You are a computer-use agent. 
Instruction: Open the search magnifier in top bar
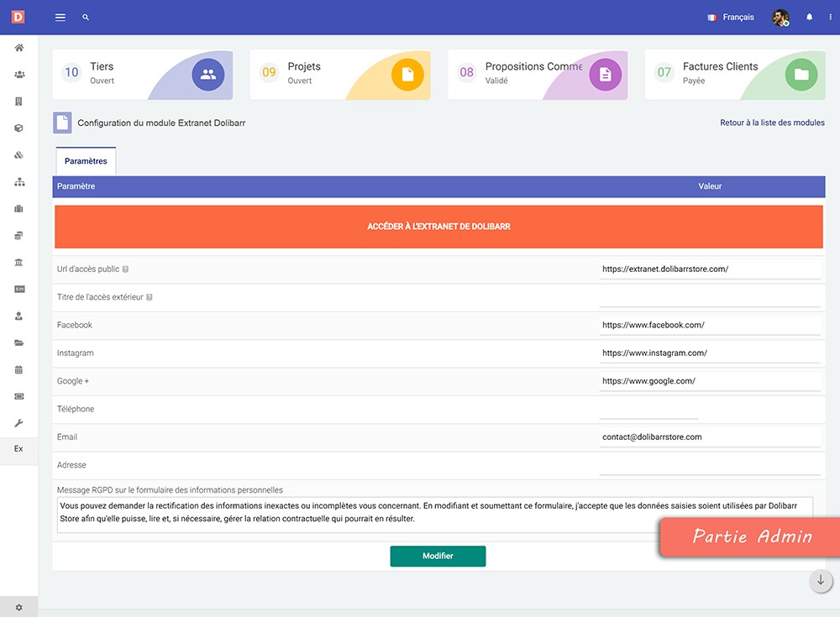85,17
